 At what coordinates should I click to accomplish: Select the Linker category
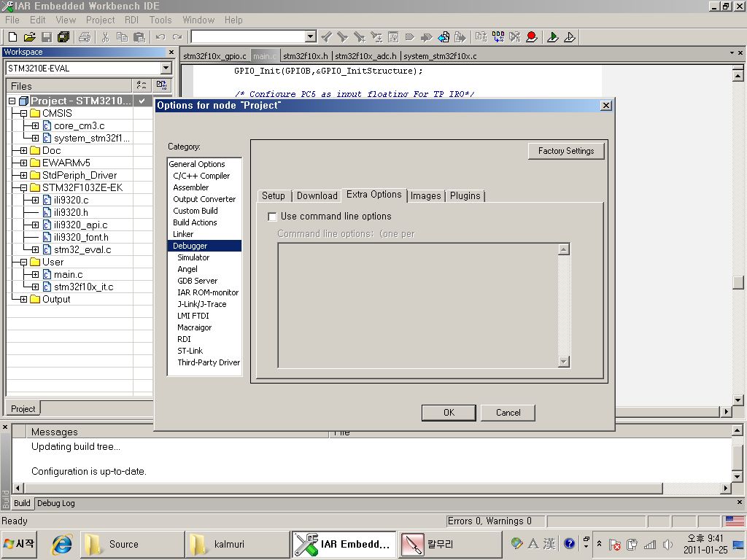pos(183,234)
